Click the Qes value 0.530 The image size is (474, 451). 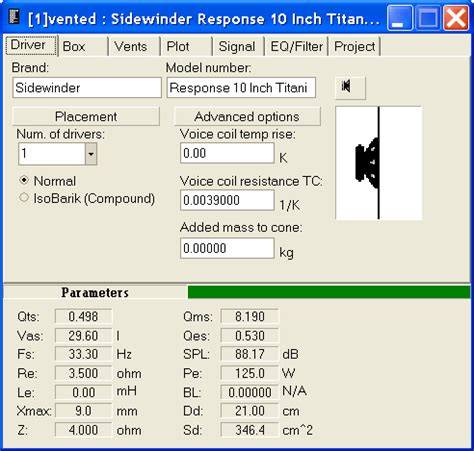250,335
